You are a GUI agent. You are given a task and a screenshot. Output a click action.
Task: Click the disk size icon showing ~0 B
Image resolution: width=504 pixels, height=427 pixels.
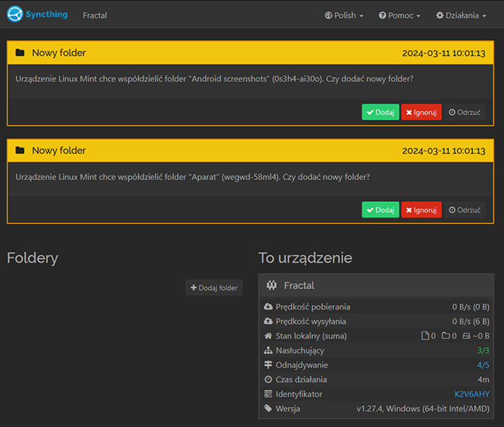pyautogui.click(x=466, y=337)
